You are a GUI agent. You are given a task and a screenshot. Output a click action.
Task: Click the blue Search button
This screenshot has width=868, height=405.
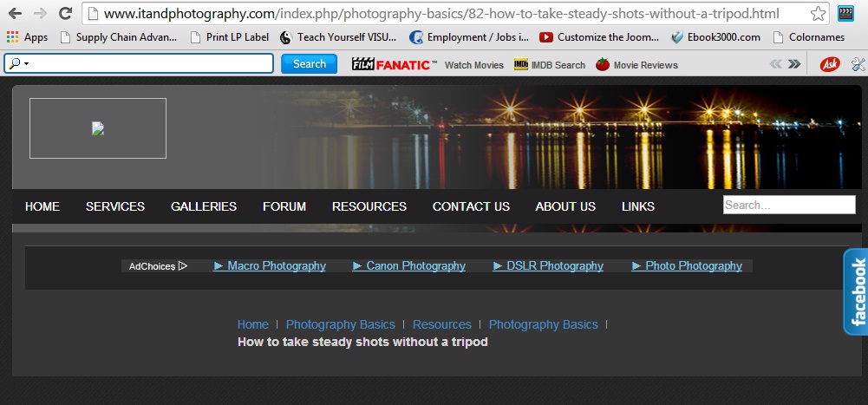pos(309,63)
